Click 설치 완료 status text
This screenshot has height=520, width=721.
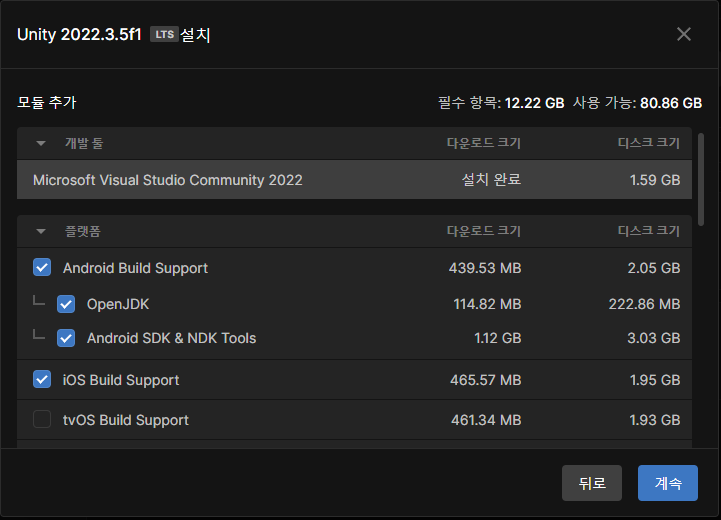tap(491, 180)
